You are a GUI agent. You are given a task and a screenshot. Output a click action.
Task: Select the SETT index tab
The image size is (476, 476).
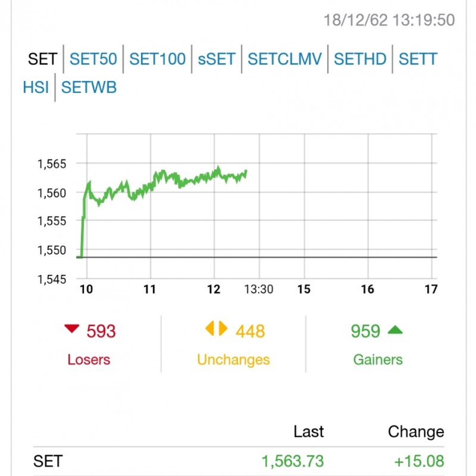(418, 59)
